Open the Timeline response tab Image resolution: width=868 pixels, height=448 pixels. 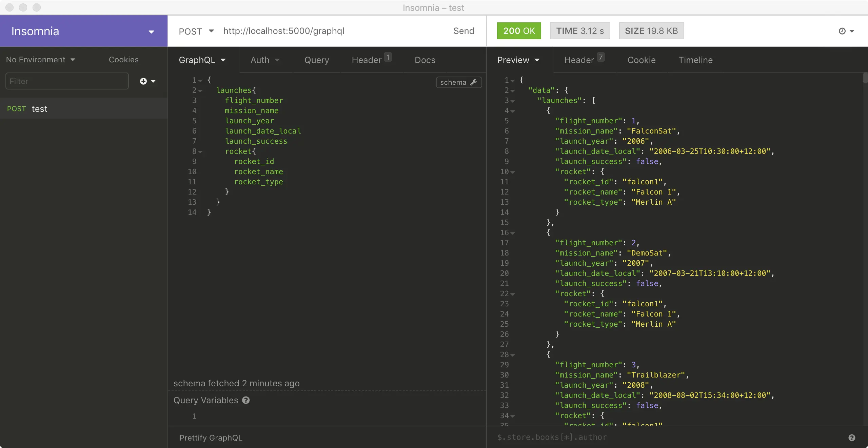695,60
